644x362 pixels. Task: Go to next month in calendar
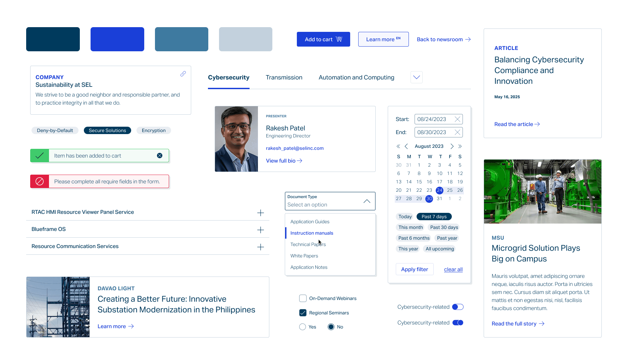(452, 146)
